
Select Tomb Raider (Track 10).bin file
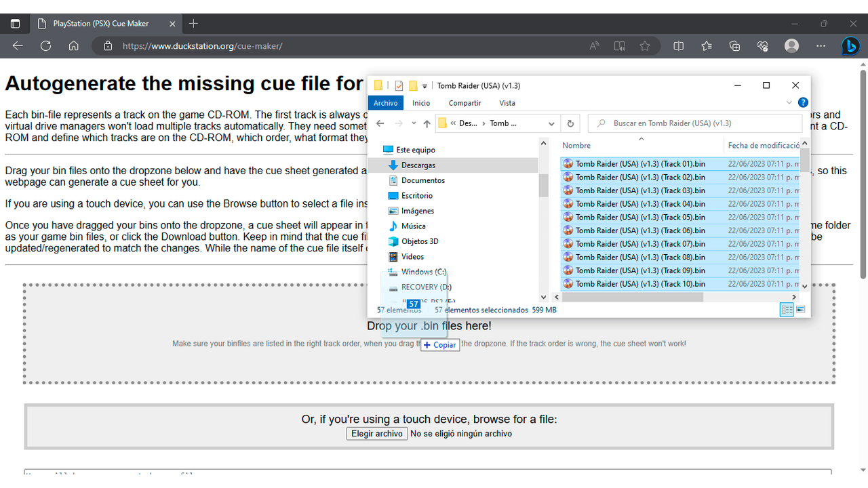click(640, 284)
